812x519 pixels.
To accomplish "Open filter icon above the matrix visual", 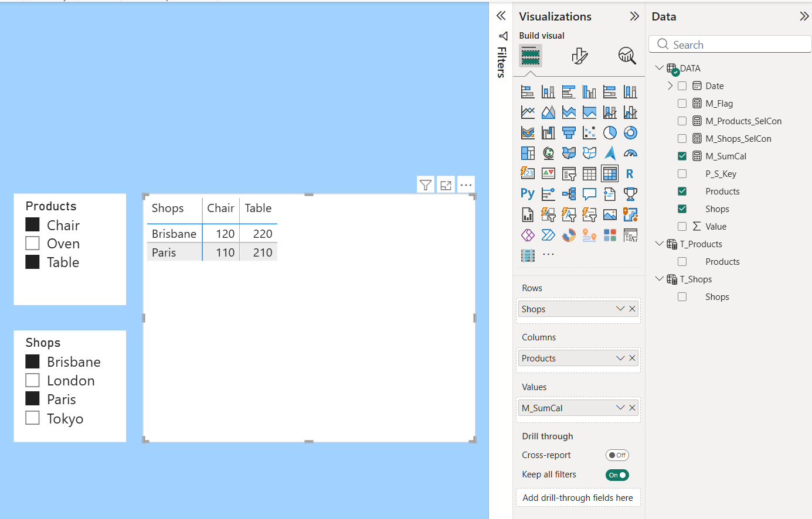I will (426, 185).
